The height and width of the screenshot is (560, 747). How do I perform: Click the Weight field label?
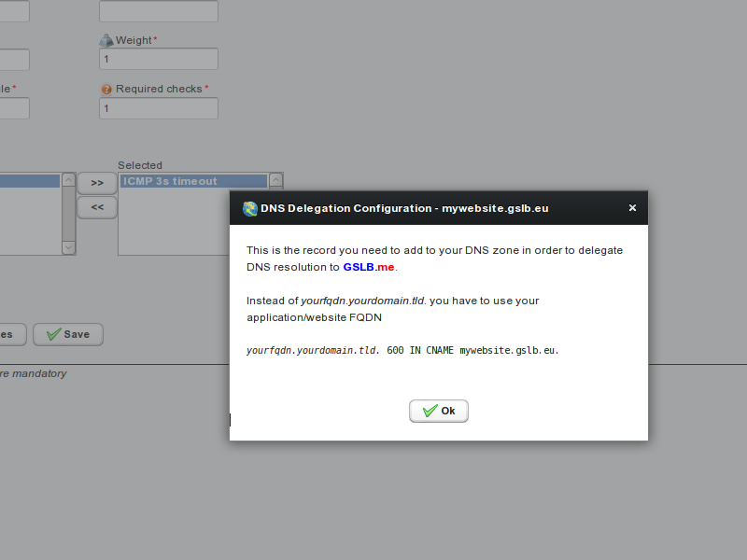pyautogui.click(x=134, y=40)
